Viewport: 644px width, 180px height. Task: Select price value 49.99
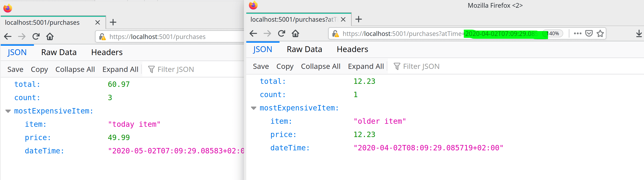[x=119, y=138]
